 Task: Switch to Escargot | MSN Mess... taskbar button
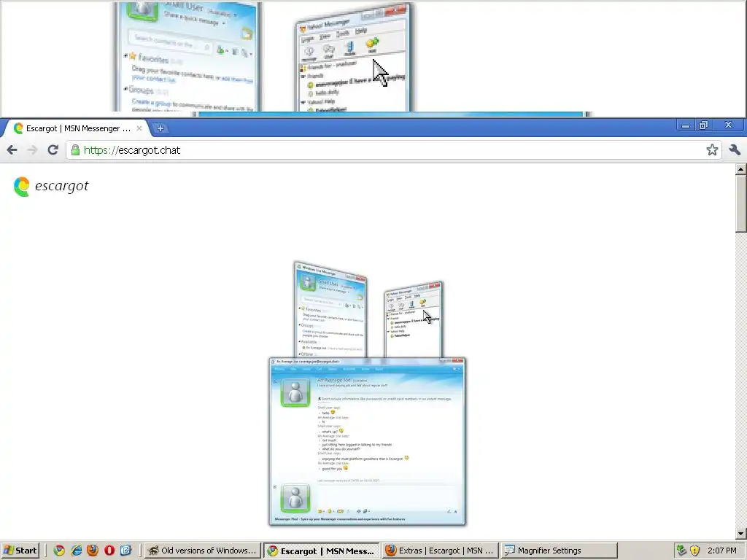(322, 551)
